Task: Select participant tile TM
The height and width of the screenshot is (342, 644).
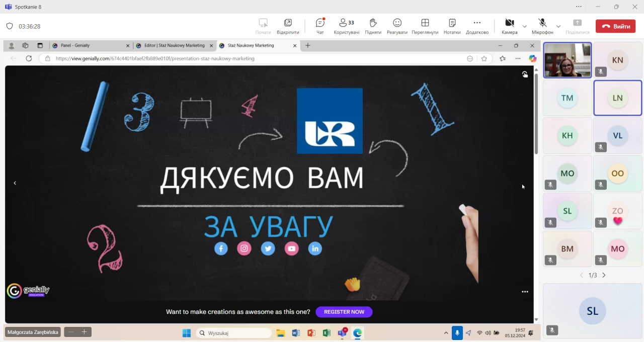Action: point(568,98)
